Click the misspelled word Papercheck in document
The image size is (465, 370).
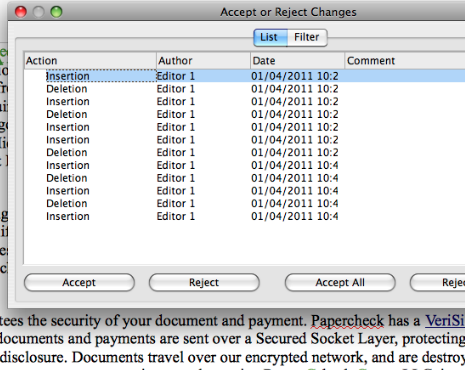click(347, 321)
